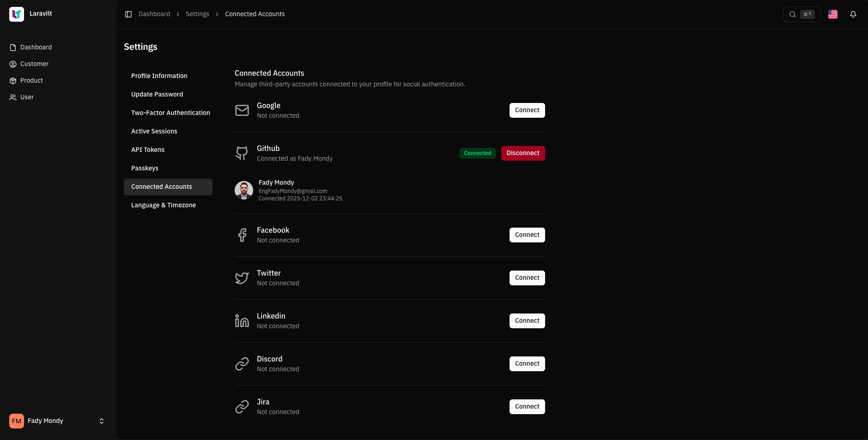Select the Customer section in sidebar
868x440 pixels.
[x=34, y=64]
